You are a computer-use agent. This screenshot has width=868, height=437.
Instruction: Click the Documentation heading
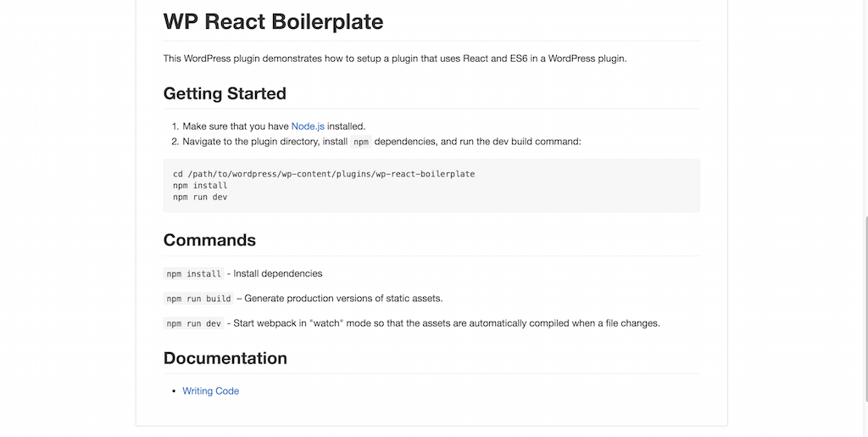click(x=225, y=358)
